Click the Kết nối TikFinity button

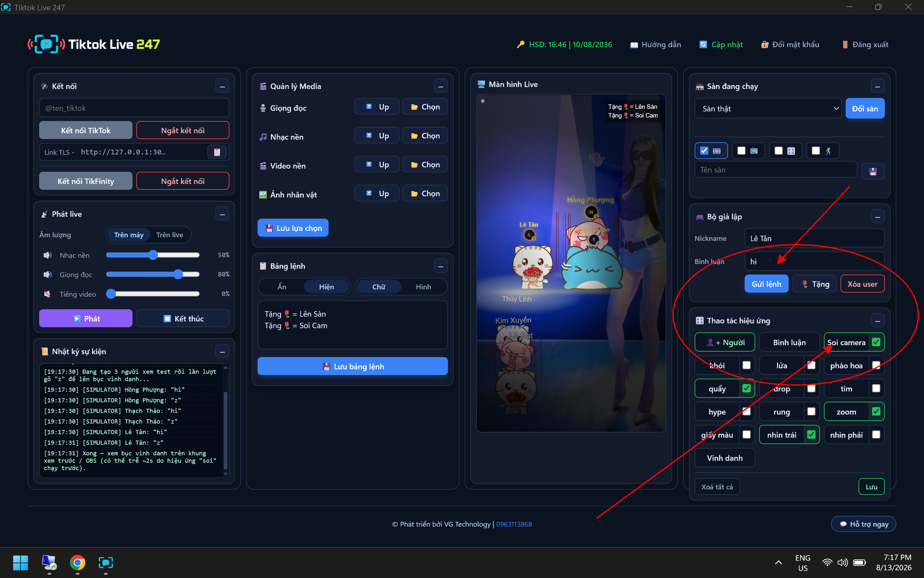[x=86, y=181]
